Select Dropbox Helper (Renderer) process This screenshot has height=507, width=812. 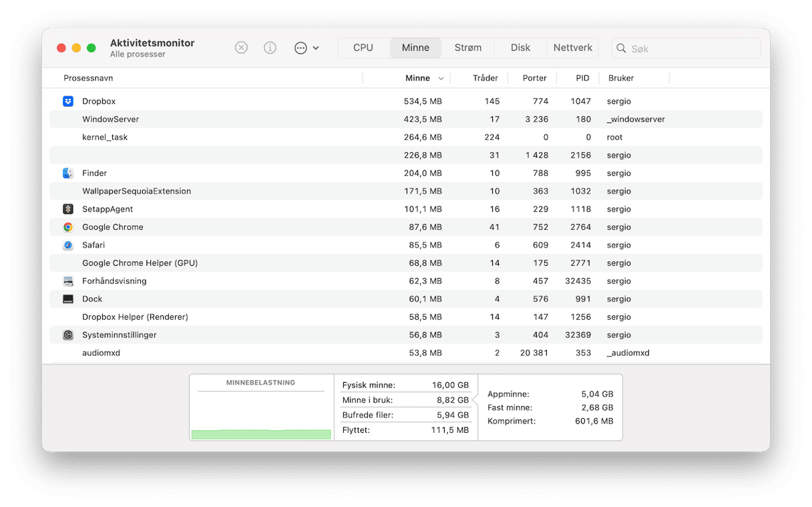(406, 317)
